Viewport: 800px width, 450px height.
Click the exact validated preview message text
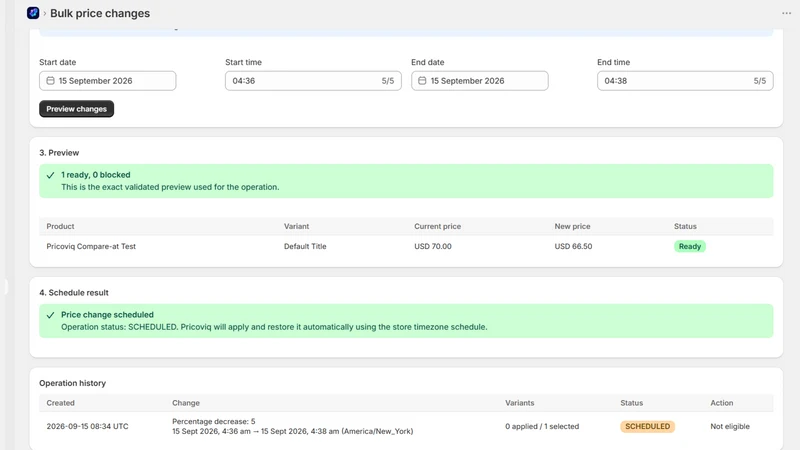170,187
